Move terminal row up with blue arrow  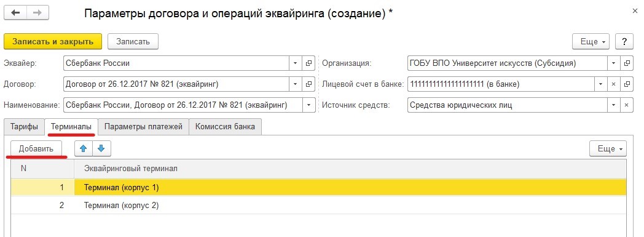click(x=84, y=148)
